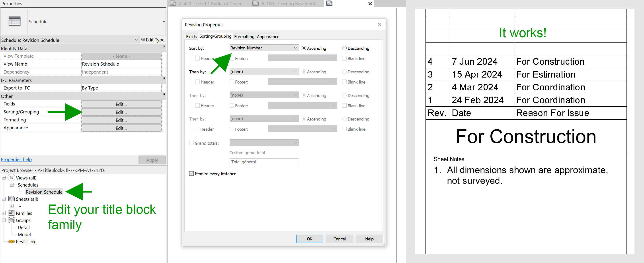Click the Sheets (all) icon
Viewport: 644px width, 263px height.
(x=12, y=199)
